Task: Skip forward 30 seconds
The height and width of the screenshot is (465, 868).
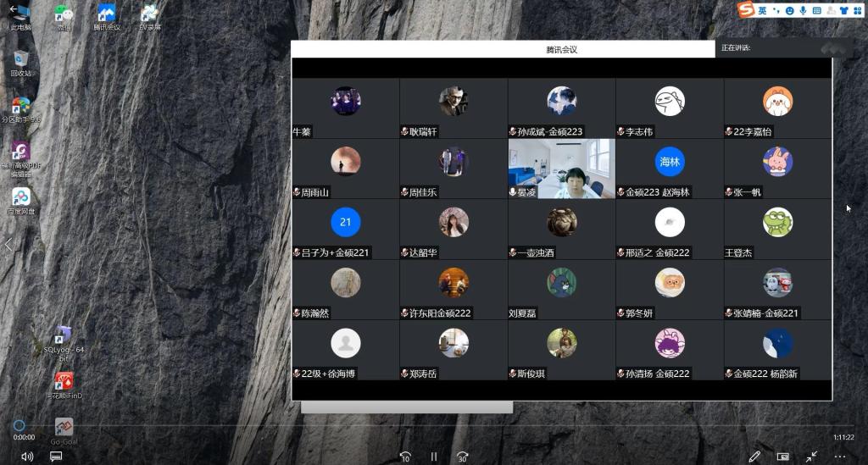Action: pyautogui.click(x=462, y=457)
